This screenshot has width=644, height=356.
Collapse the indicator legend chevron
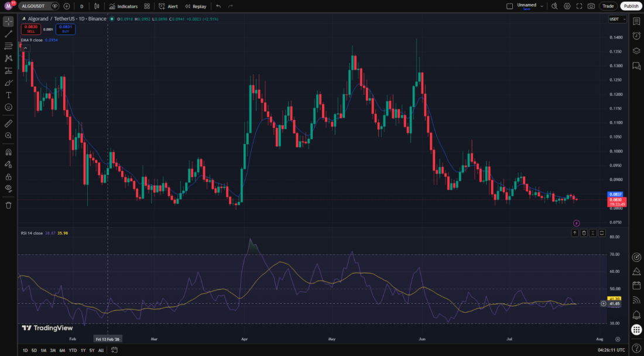25,48
